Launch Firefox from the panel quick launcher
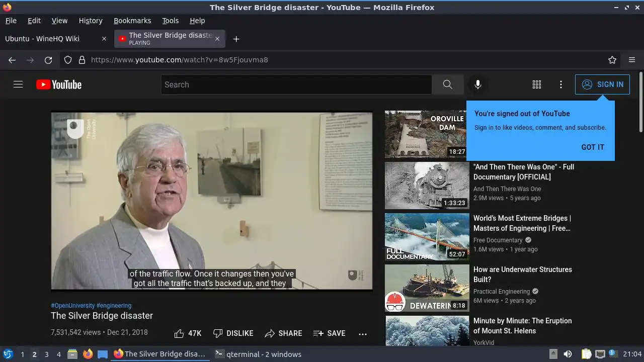This screenshot has width=644, height=362. coord(88,354)
